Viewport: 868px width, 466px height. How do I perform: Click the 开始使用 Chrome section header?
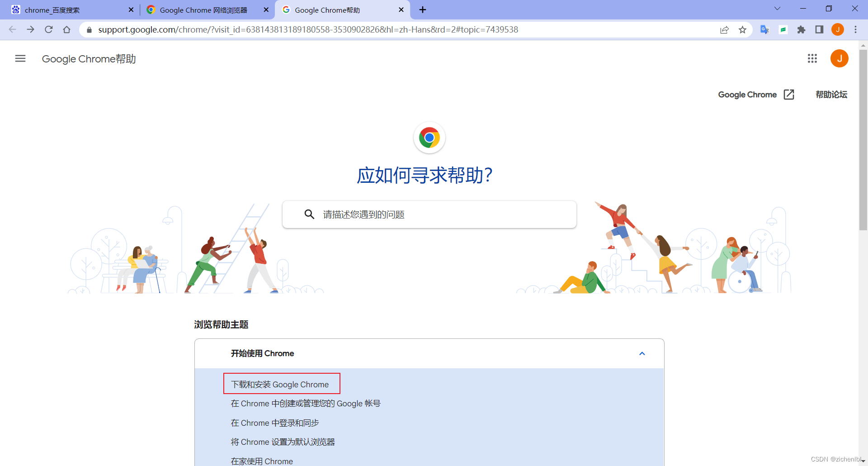pos(429,353)
